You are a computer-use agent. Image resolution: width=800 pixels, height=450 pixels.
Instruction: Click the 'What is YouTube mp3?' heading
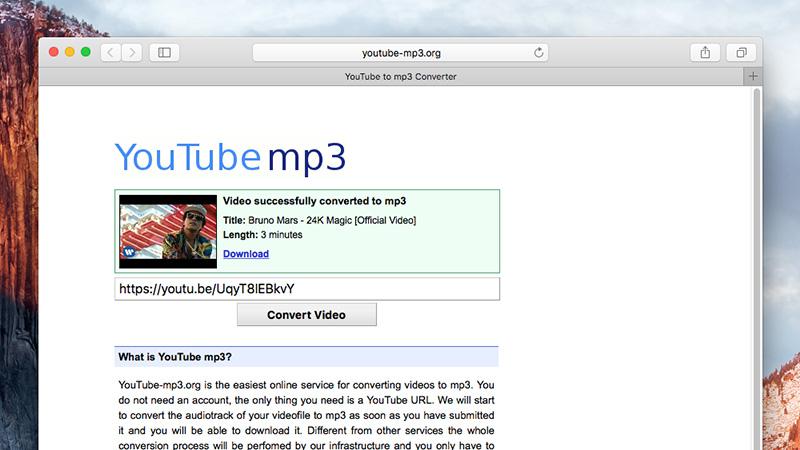(175, 357)
